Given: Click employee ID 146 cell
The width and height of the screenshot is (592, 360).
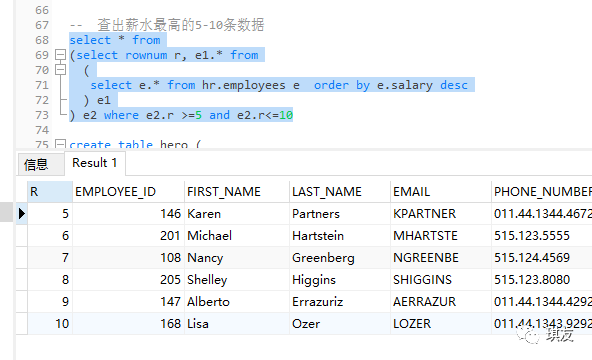Looking at the screenshot, I should click(128, 214).
